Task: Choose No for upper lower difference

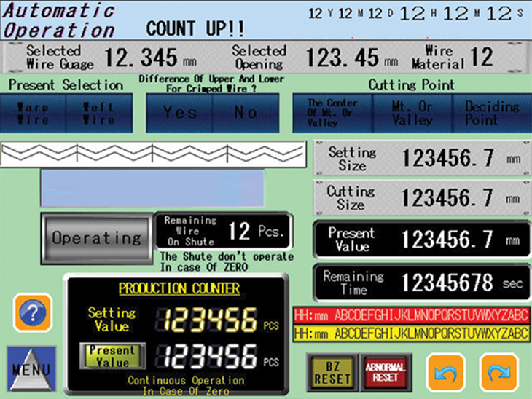Action: 245,113
